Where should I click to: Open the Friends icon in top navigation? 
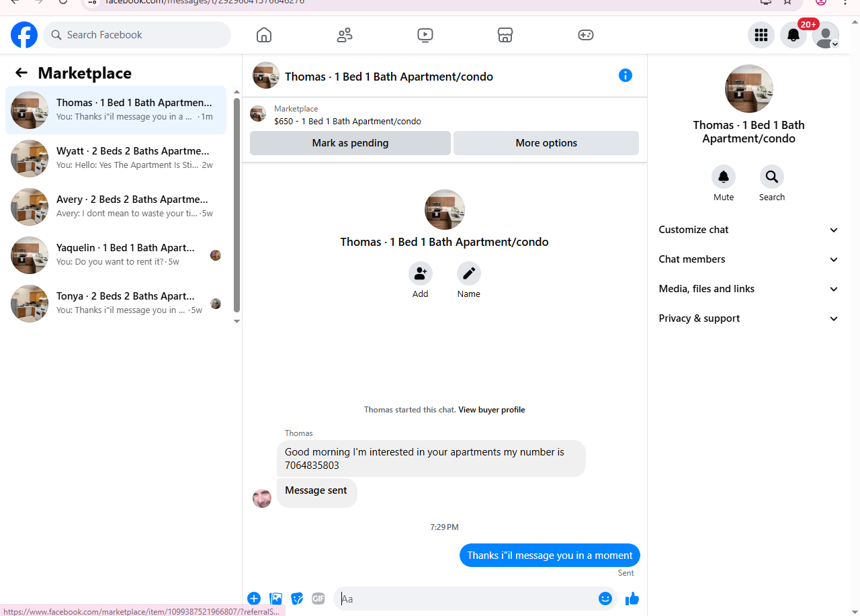(x=345, y=35)
